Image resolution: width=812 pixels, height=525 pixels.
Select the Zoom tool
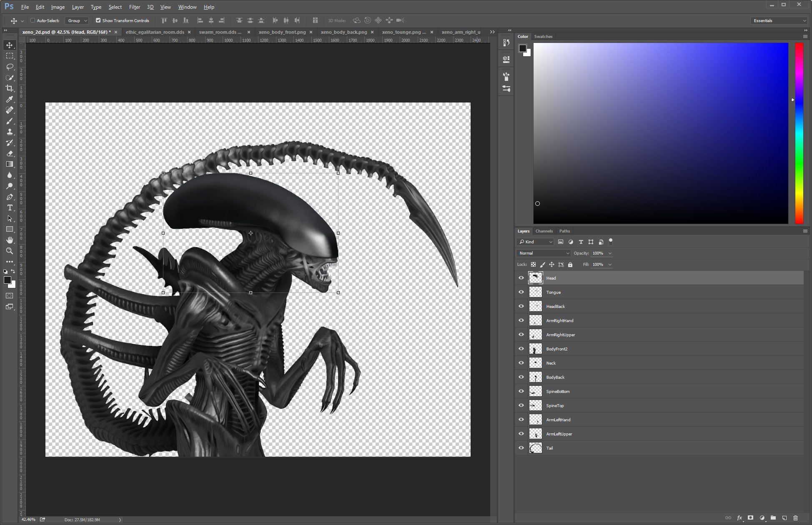[10, 251]
